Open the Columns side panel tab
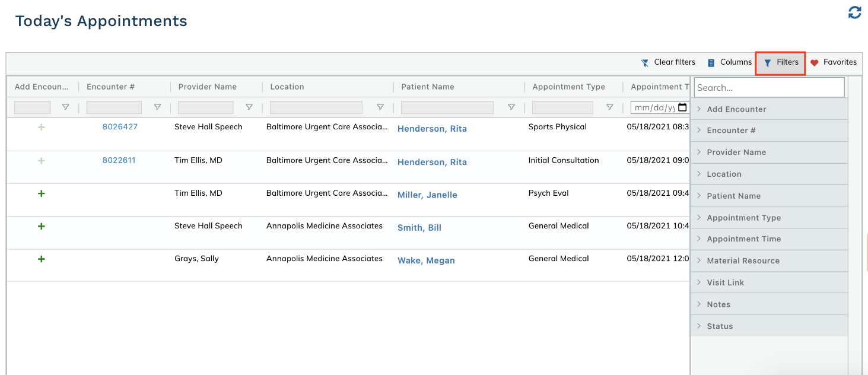Screen dimensions: 868x375 coord(729,63)
